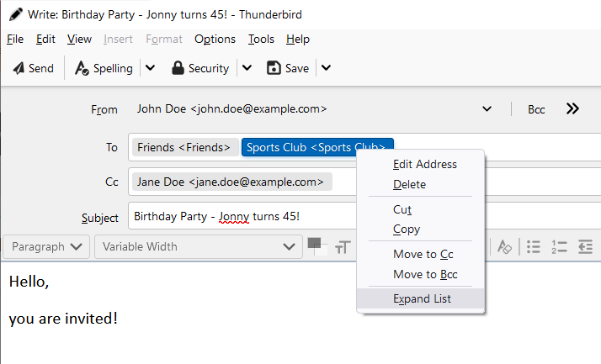Viewport: 601px width, 364px height.
Task: Open the File menu
Action: [x=15, y=39]
